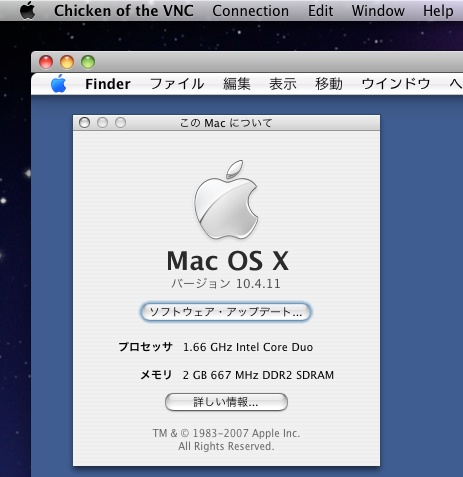Click the バージョン 10.4.11 version text

click(226, 284)
